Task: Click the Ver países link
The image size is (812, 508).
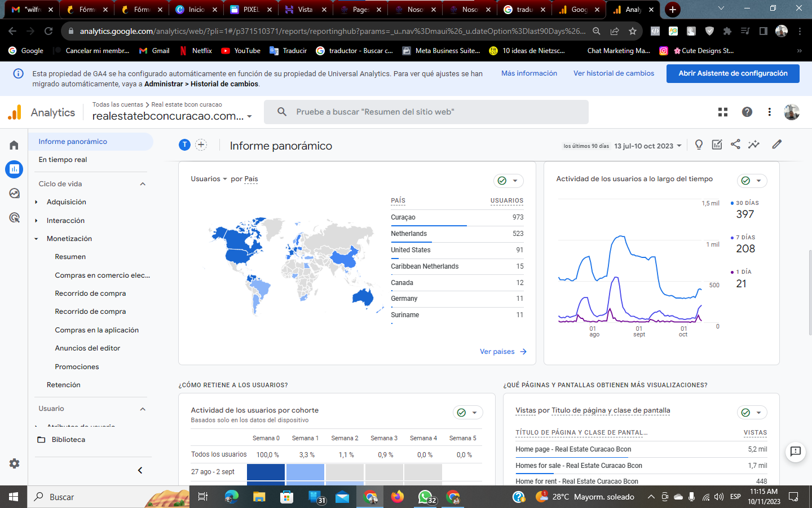Action: pyautogui.click(x=496, y=351)
